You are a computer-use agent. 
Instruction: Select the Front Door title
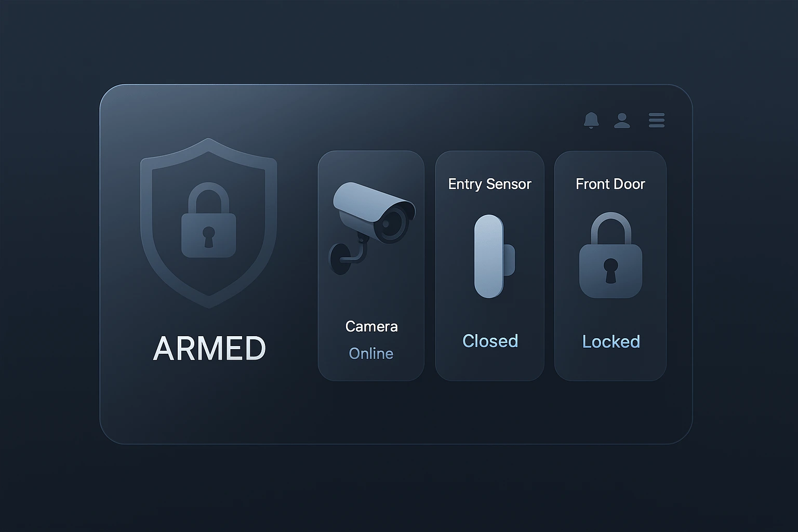(610, 184)
